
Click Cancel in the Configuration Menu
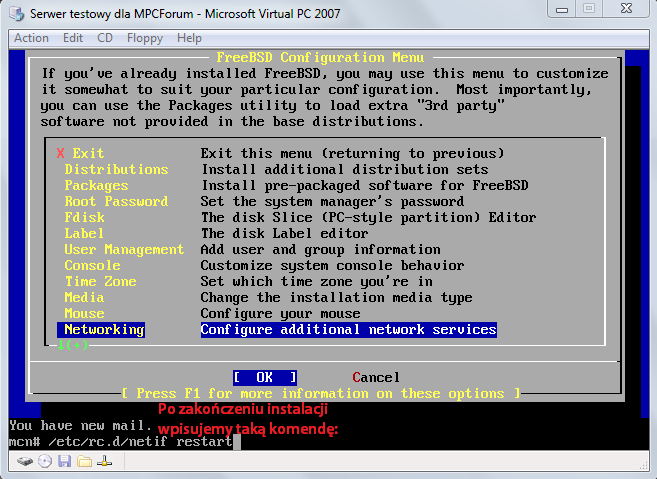tap(376, 378)
